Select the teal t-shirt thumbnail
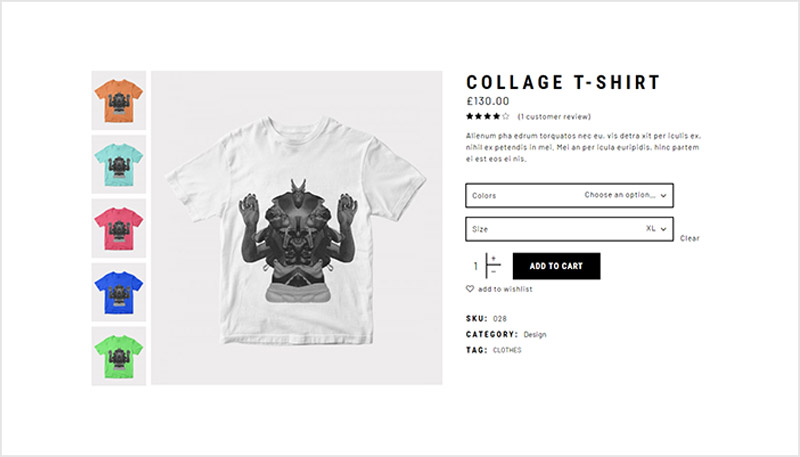This screenshot has height=457, width=800. pyautogui.click(x=119, y=164)
